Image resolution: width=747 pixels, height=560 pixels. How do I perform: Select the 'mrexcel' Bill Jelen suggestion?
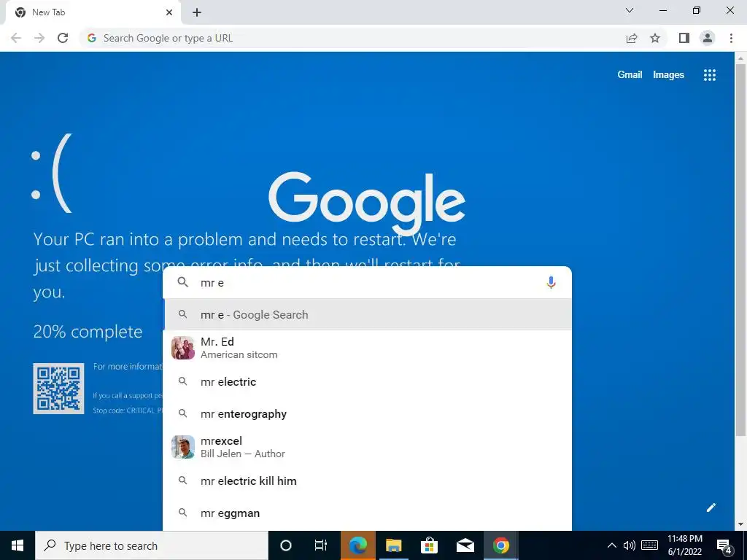368,447
